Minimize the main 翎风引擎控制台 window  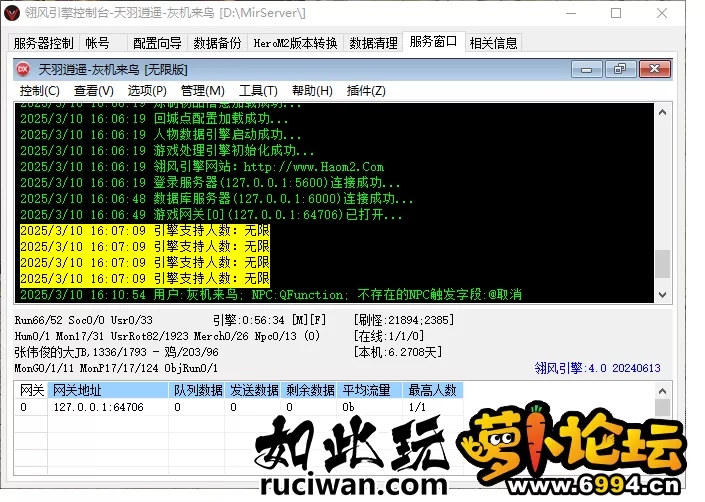(x=571, y=13)
